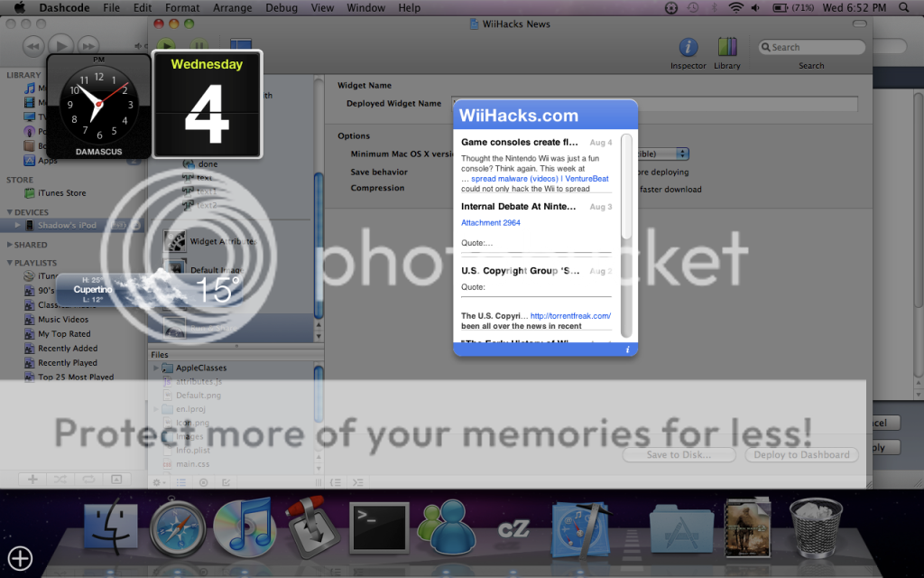Select the 'text1' element in navigator
The image size is (924, 578).
tap(199, 191)
